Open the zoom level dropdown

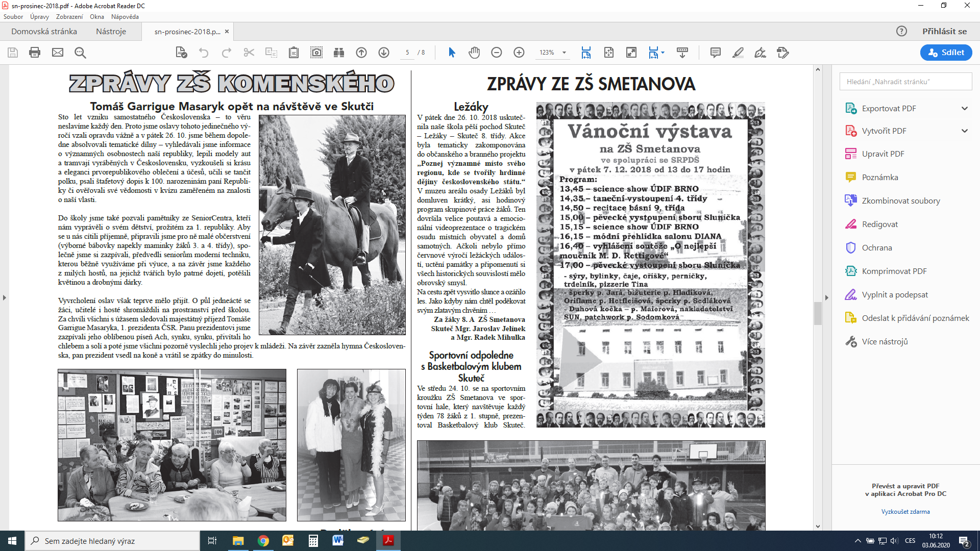click(564, 53)
